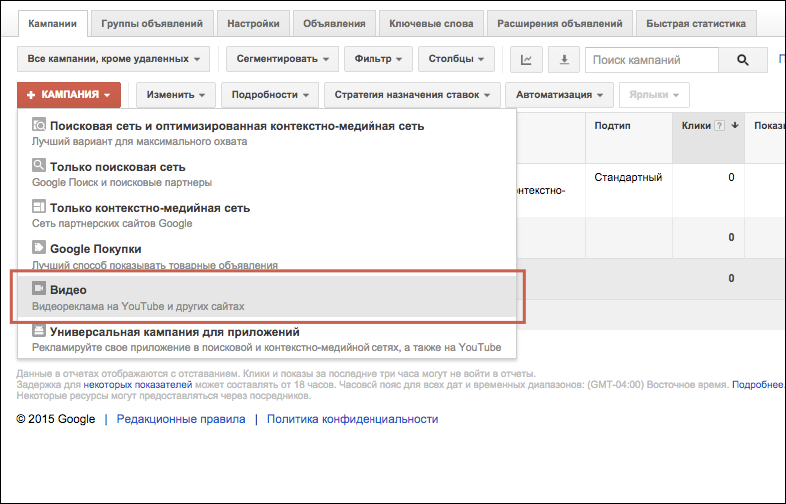Image resolution: width=786 pixels, height=504 pixels.
Task: Switch to the Кампании tab
Action: click(53, 24)
